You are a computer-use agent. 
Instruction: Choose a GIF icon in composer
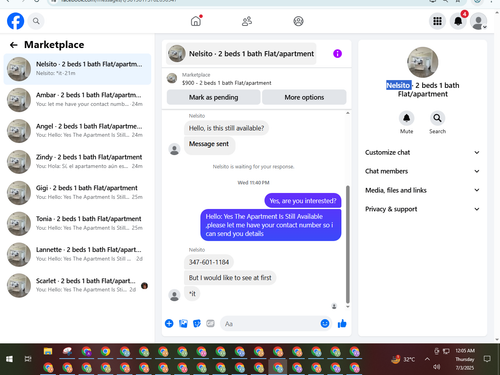pos(210,323)
